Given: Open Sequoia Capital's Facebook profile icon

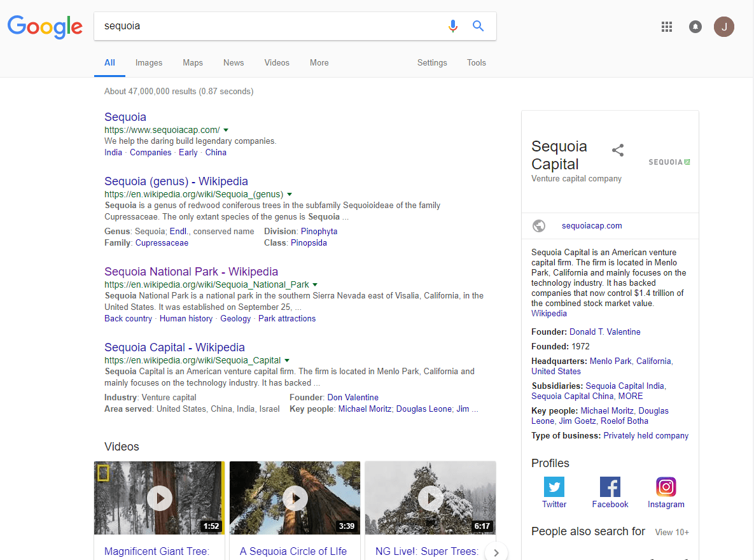Looking at the screenshot, I should (610, 487).
